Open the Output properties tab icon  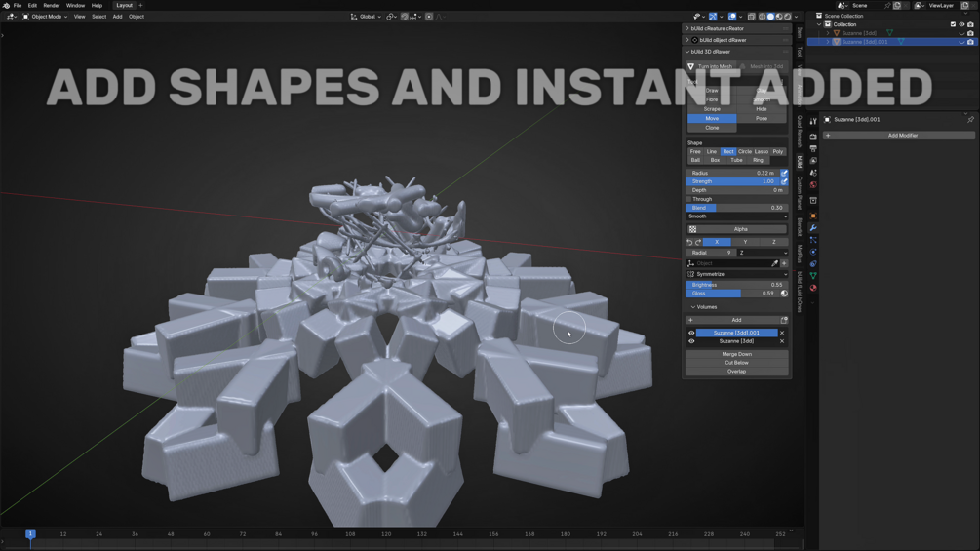(813, 148)
